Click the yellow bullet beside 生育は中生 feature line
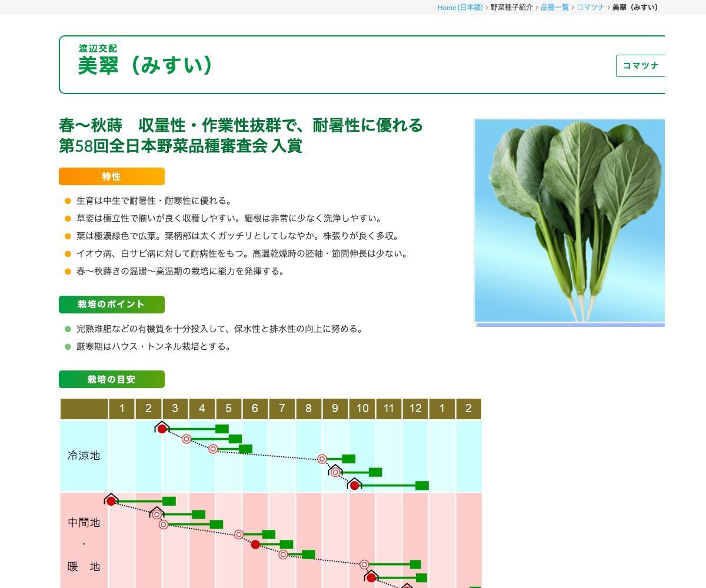This screenshot has height=588, width=706. click(x=67, y=201)
